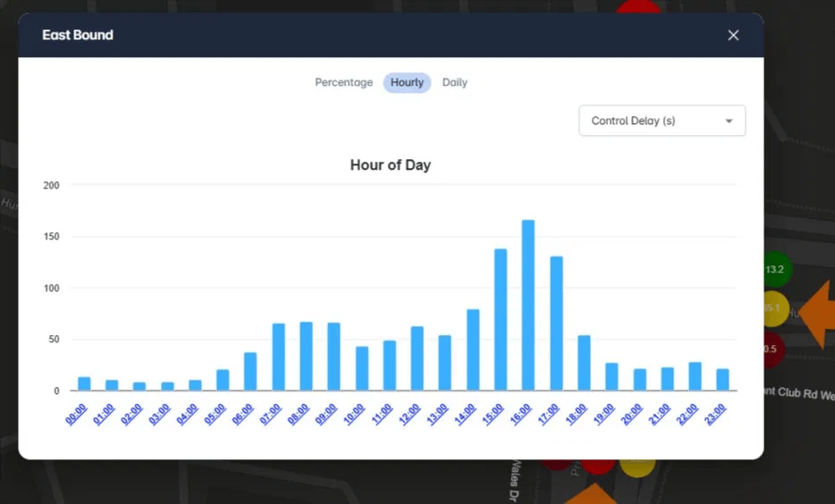Click the 08:00 hour axis link
Image resolution: width=835 pixels, height=504 pixels.
(x=299, y=414)
